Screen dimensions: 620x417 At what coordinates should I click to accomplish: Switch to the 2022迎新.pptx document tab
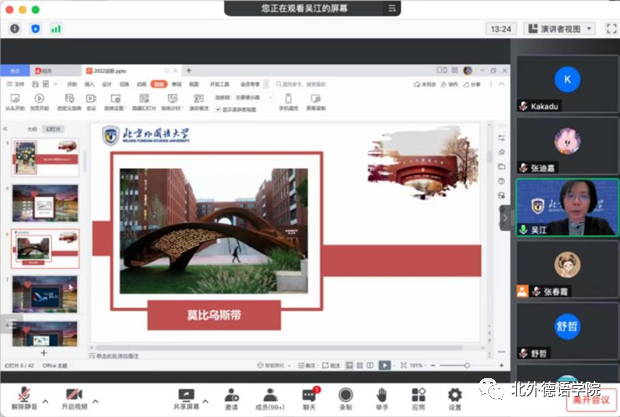pos(107,72)
